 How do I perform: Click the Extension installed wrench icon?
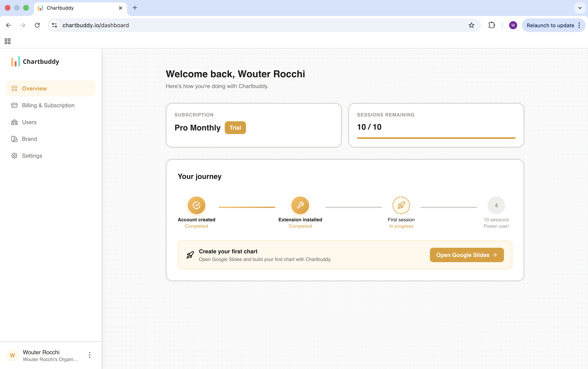[300, 205]
